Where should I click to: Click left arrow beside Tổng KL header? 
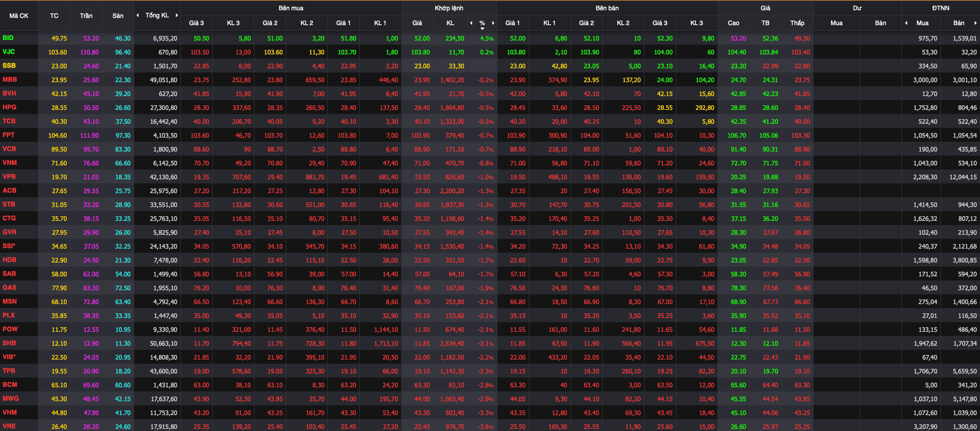pos(138,15)
